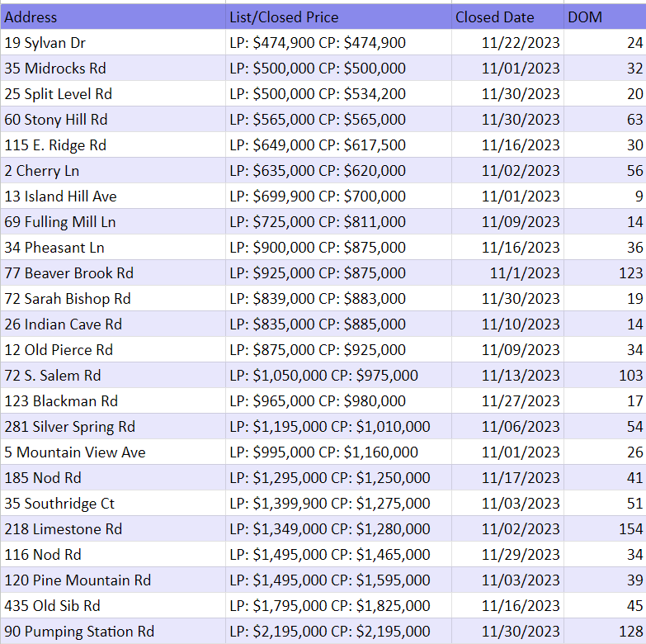Select the DOM value 154
Viewport: 646px width, 644px height.
coord(630,528)
